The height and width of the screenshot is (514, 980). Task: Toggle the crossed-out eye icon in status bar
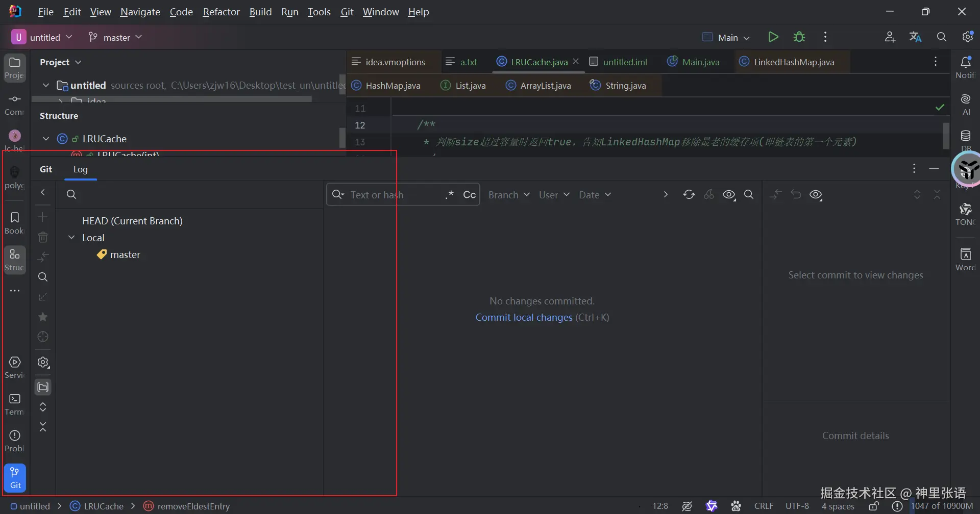[x=687, y=506]
